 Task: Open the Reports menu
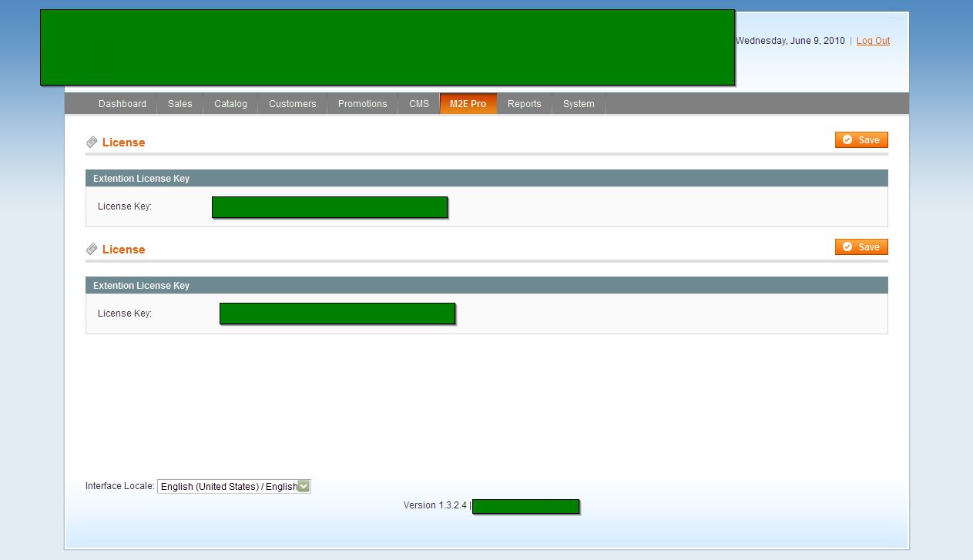coord(524,104)
